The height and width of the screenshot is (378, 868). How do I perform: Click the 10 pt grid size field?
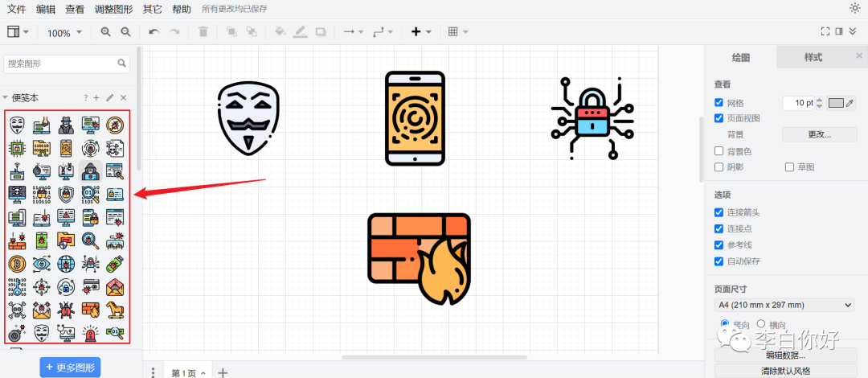(800, 102)
